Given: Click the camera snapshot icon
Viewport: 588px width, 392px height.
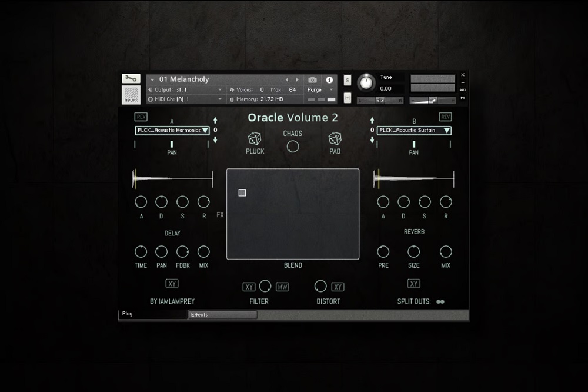Looking at the screenshot, I should pyautogui.click(x=313, y=80).
